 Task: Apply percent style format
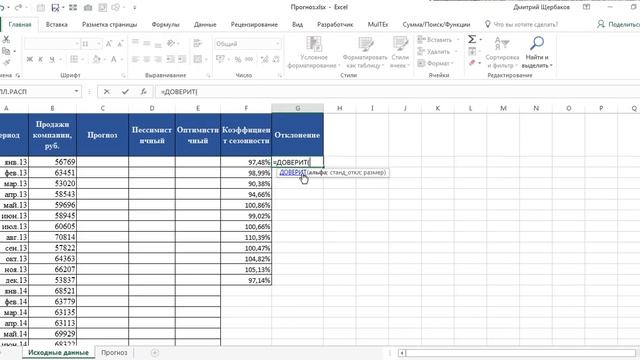click(x=238, y=60)
